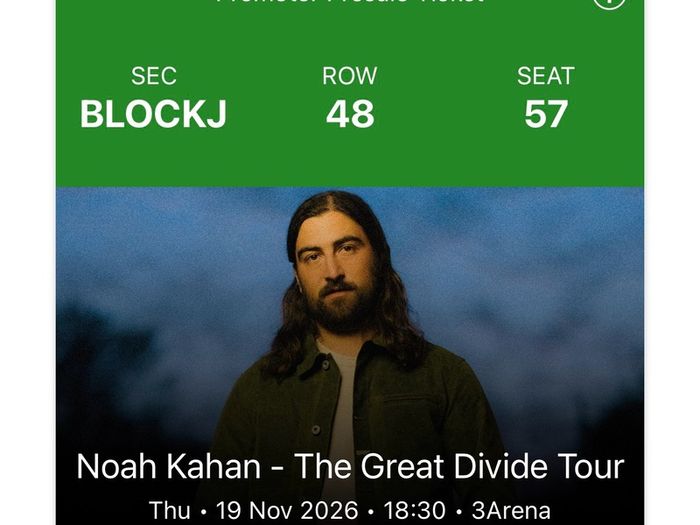Tap the Noah Kahan tour title
Screen dimensions: 700x525
(x=350, y=467)
